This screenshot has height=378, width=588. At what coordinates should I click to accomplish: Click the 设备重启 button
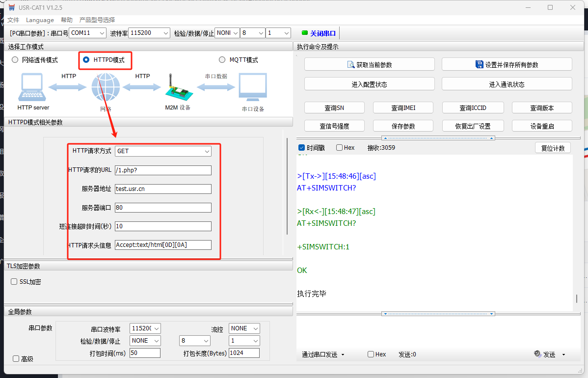click(x=542, y=126)
